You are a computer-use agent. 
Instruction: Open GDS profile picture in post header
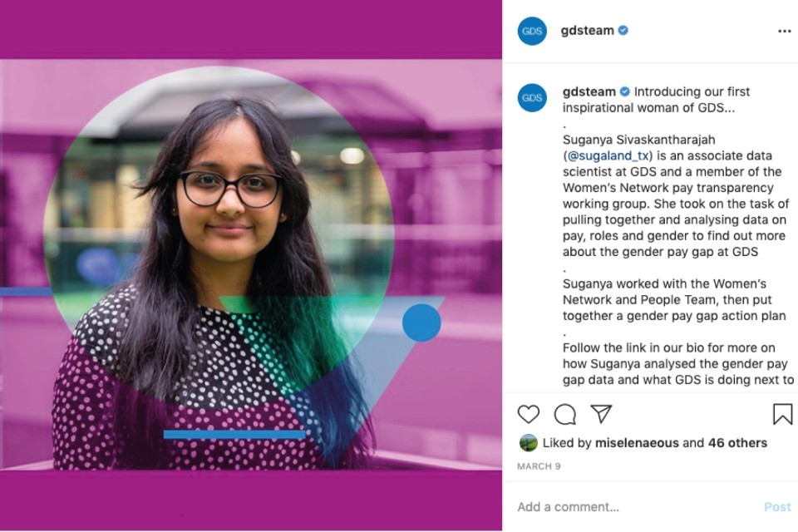(532, 31)
